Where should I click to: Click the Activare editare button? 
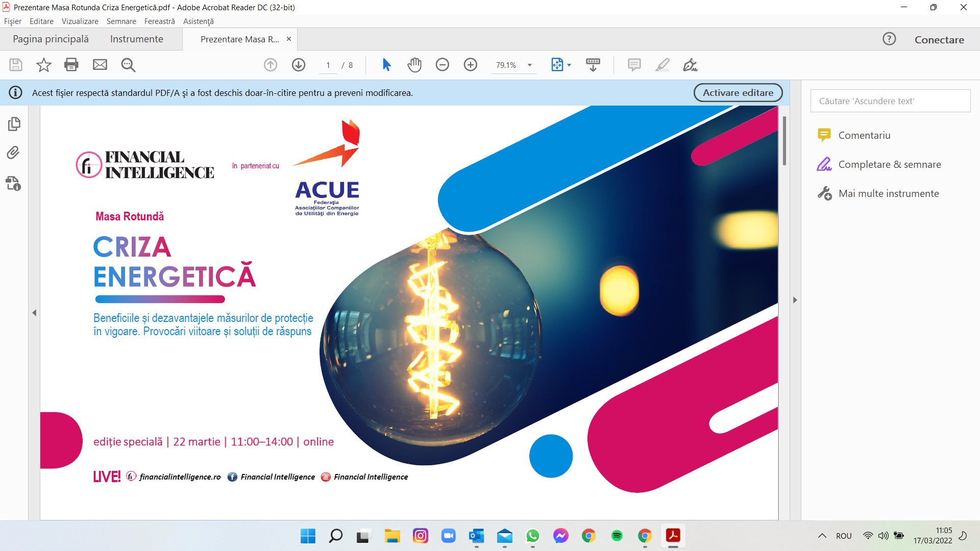[x=738, y=93]
